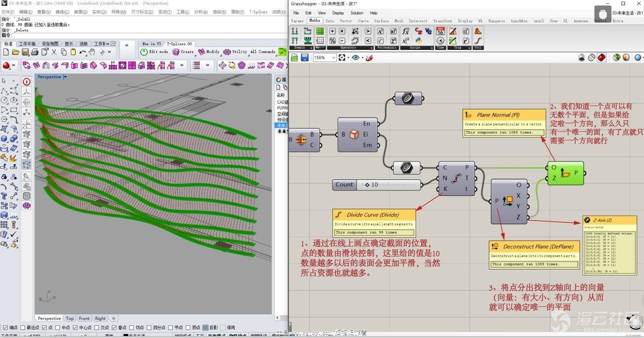Open the Rhino 曲面(S) menu
This screenshot has height=338, width=644.
(x=80, y=12)
